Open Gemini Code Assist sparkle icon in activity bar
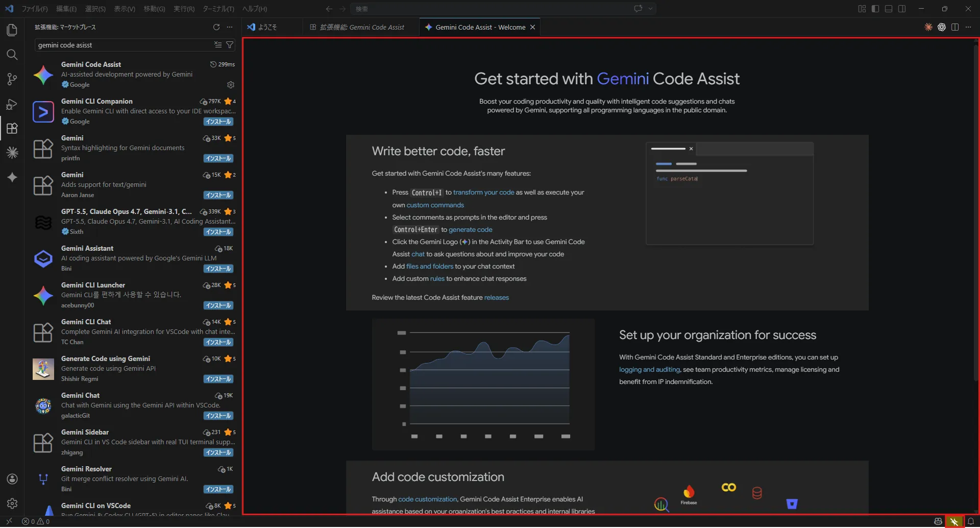The height and width of the screenshot is (528, 980). (x=12, y=177)
